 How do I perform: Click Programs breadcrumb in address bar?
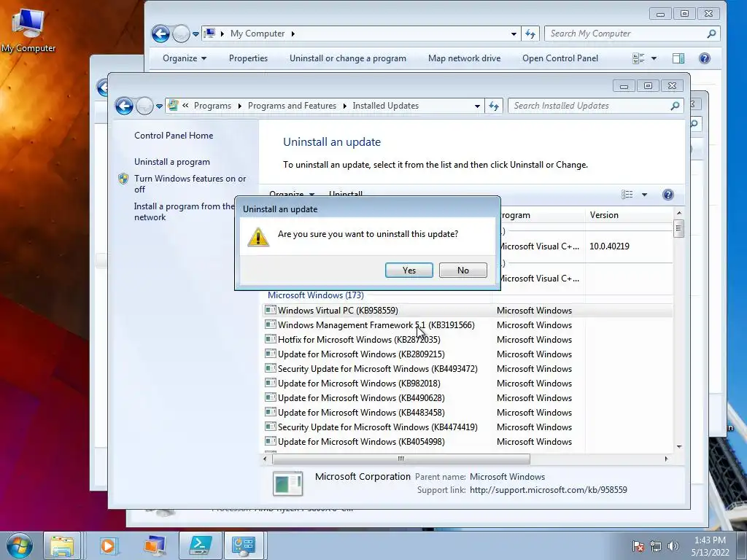(x=212, y=106)
